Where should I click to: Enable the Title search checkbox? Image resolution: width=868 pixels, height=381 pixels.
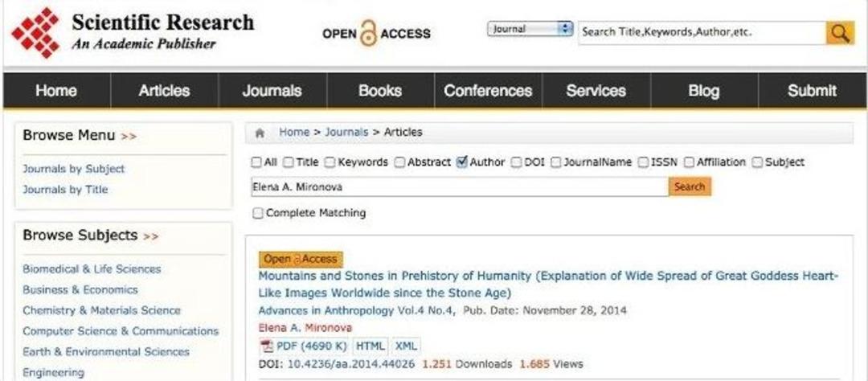coord(289,162)
